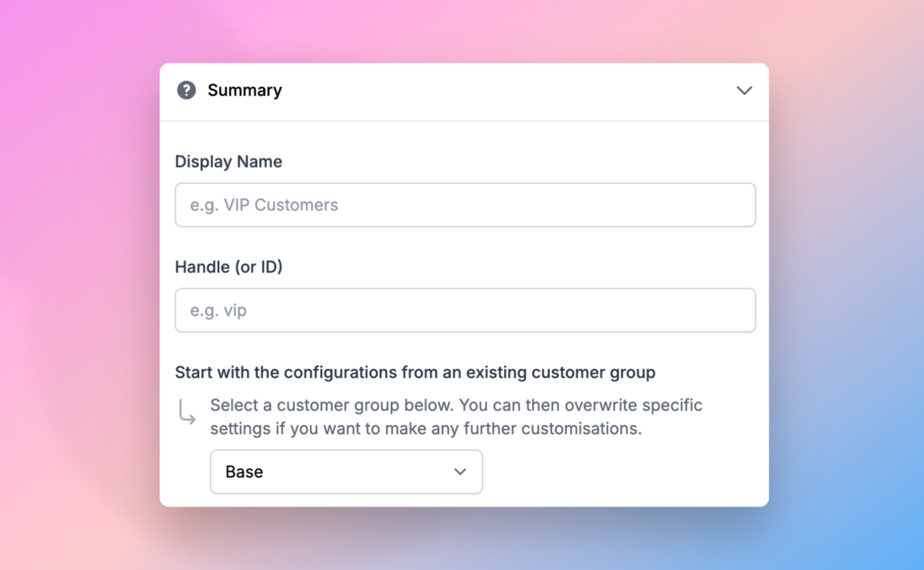Click the chevron inside the Base selector
Image resolution: width=924 pixels, height=570 pixels.
tap(458, 471)
